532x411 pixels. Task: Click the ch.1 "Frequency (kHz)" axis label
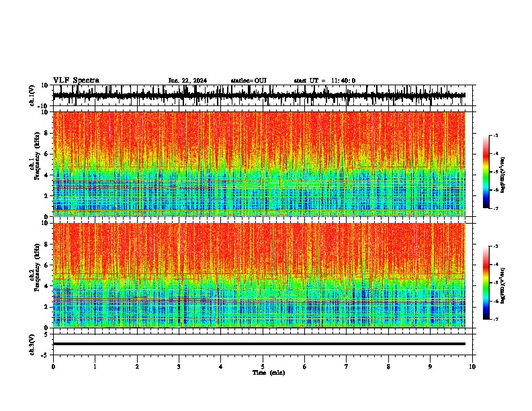point(37,156)
